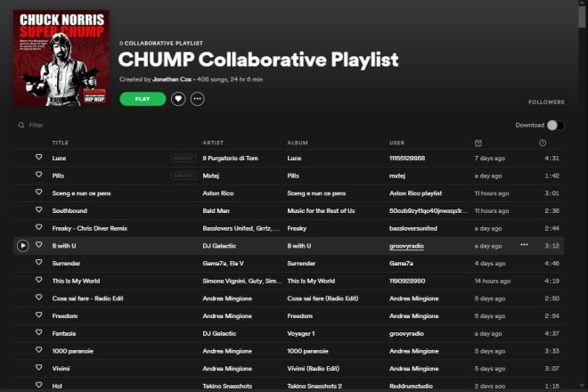
Task: Click the Filter magnifier icon
Action: (x=21, y=126)
